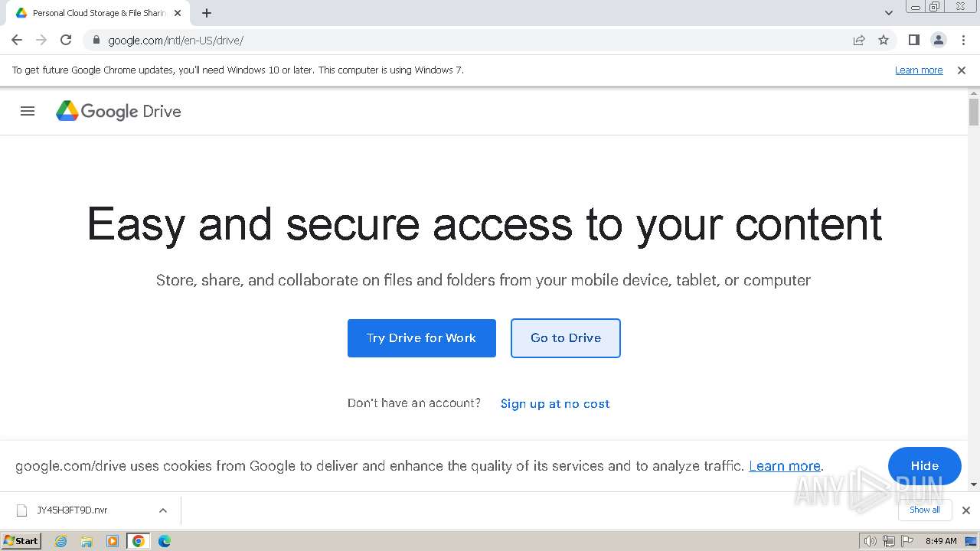Click the volume speaker tray icon
980x551 pixels.
871,541
